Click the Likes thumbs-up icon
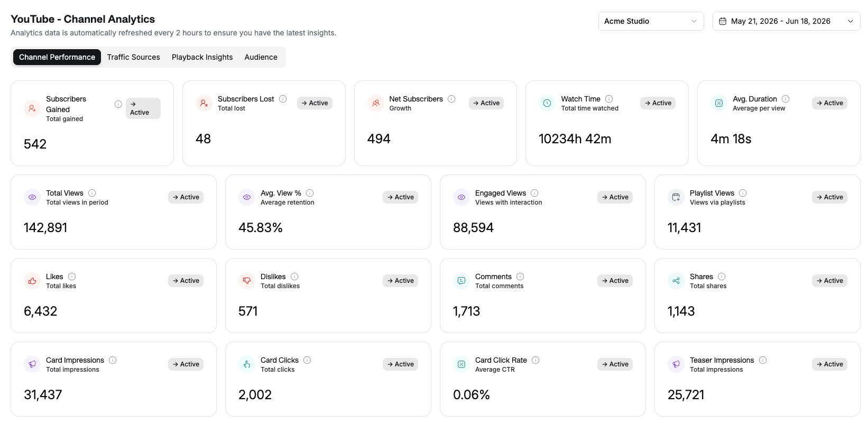 click(x=32, y=281)
